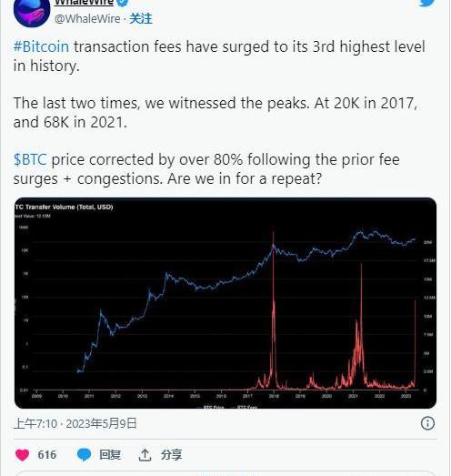Click the reply speech bubble icon
The width and height of the screenshot is (451, 476).
point(84,455)
